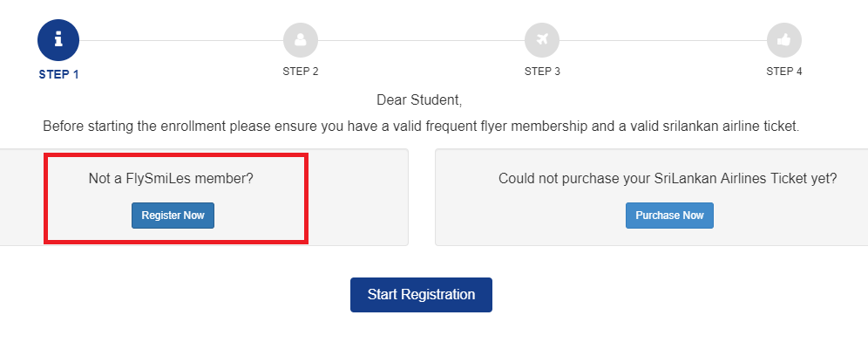This screenshot has height=363, width=868.
Task: Click empty space beside the Register Now button
Action: [x=261, y=216]
